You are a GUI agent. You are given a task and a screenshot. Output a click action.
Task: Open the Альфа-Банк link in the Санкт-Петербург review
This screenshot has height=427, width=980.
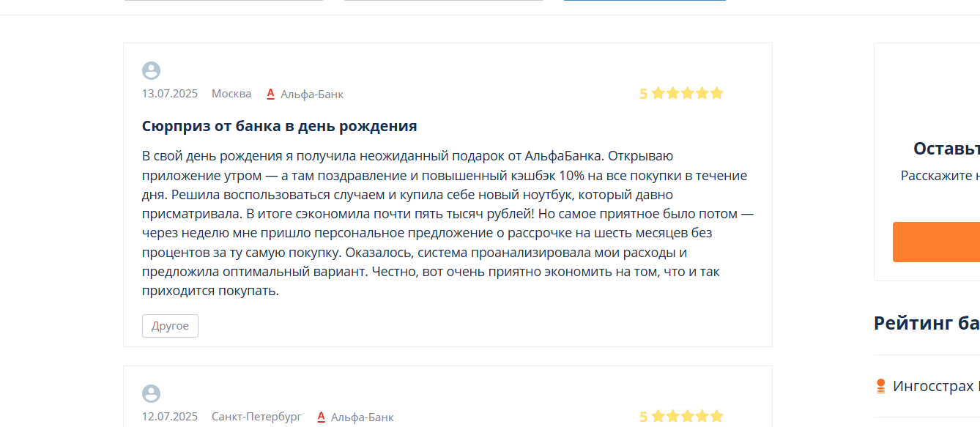[x=363, y=417]
